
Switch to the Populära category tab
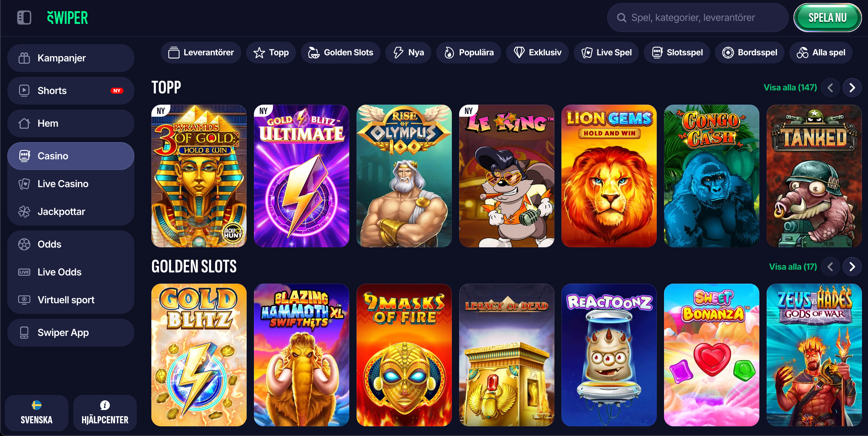(x=469, y=53)
